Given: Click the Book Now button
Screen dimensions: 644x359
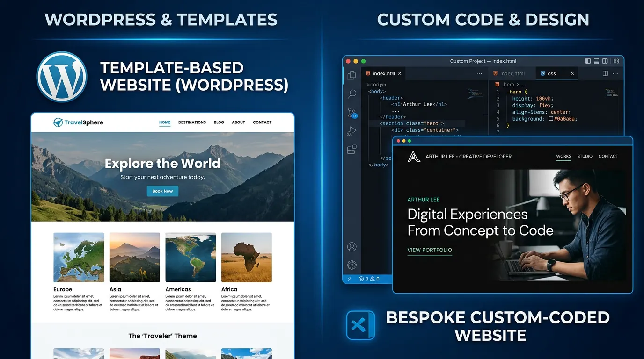Looking at the screenshot, I should (162, 191).
